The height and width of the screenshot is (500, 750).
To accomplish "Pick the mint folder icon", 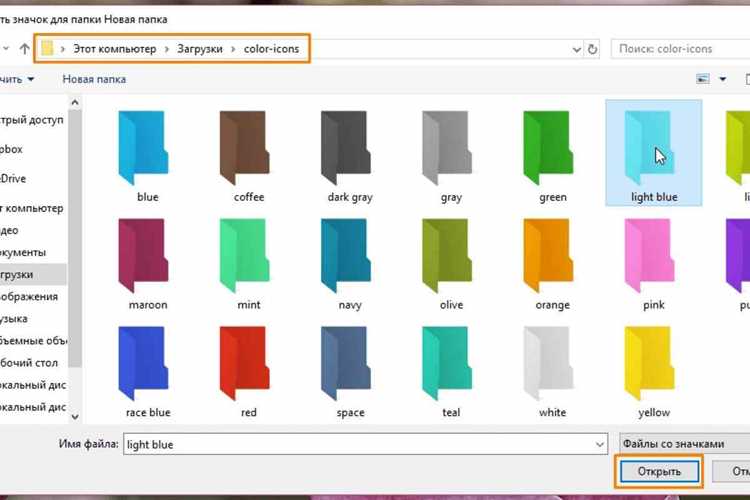I will coord(245,256).
